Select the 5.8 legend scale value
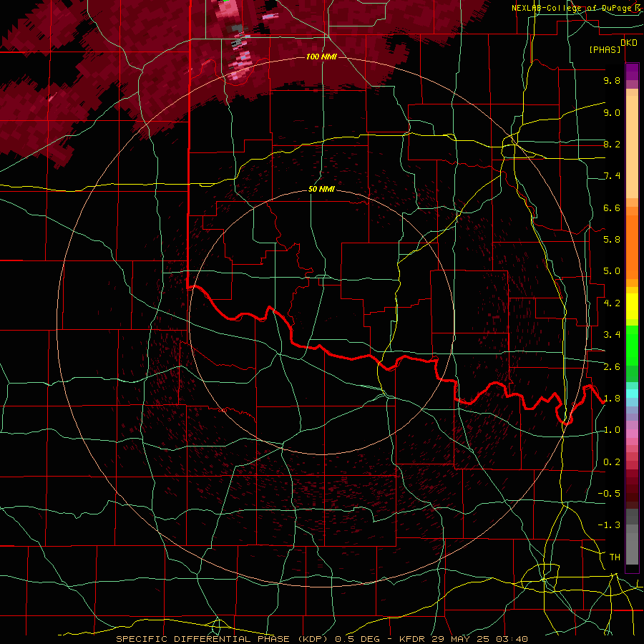 click(612, 240)
